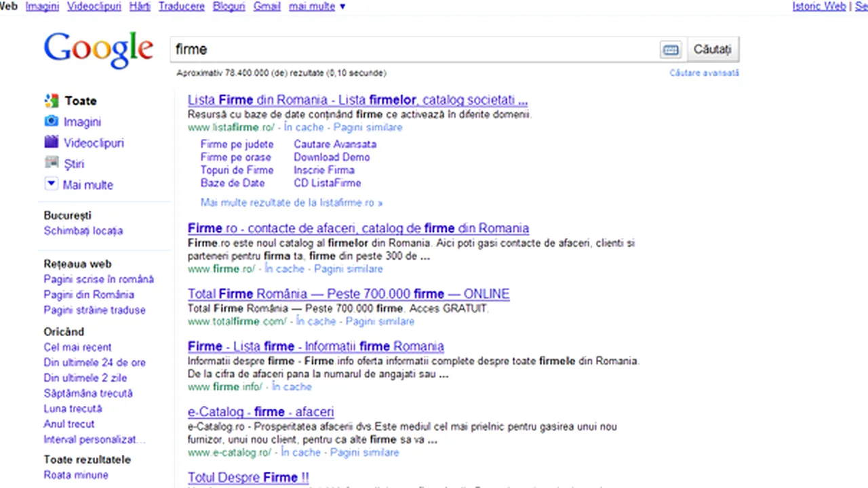Open Traducere in top navigation

point(182,6)
